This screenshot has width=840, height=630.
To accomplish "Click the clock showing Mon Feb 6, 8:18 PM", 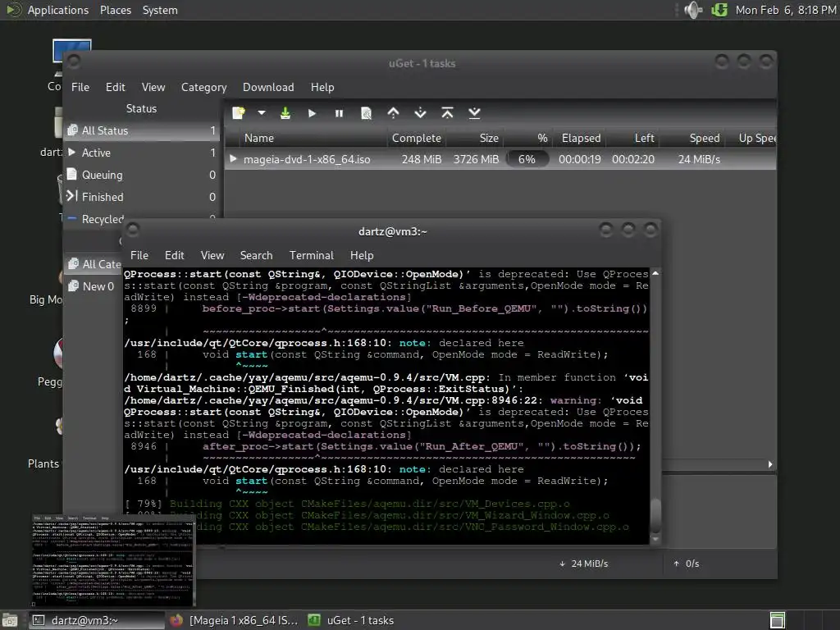I will [x=786, y=10].
